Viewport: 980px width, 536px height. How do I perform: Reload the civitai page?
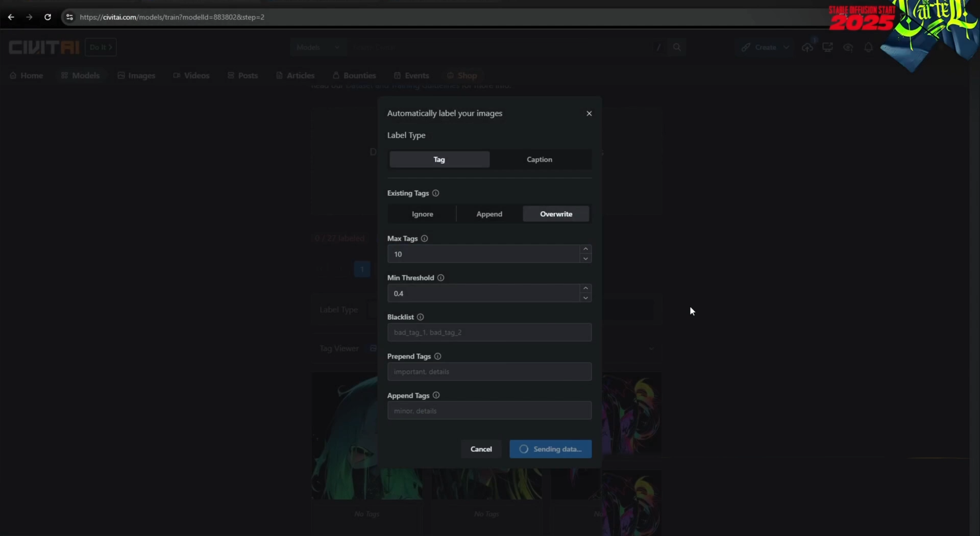point(47,17)
